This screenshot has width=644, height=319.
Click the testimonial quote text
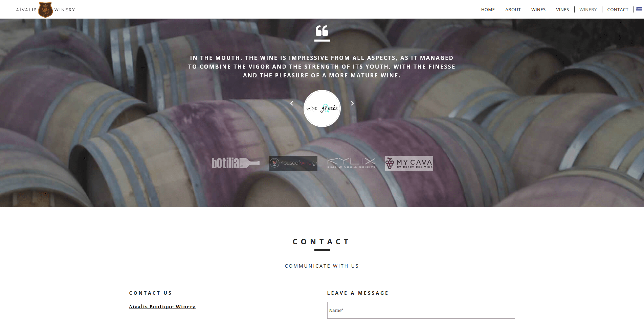(322, 67)
